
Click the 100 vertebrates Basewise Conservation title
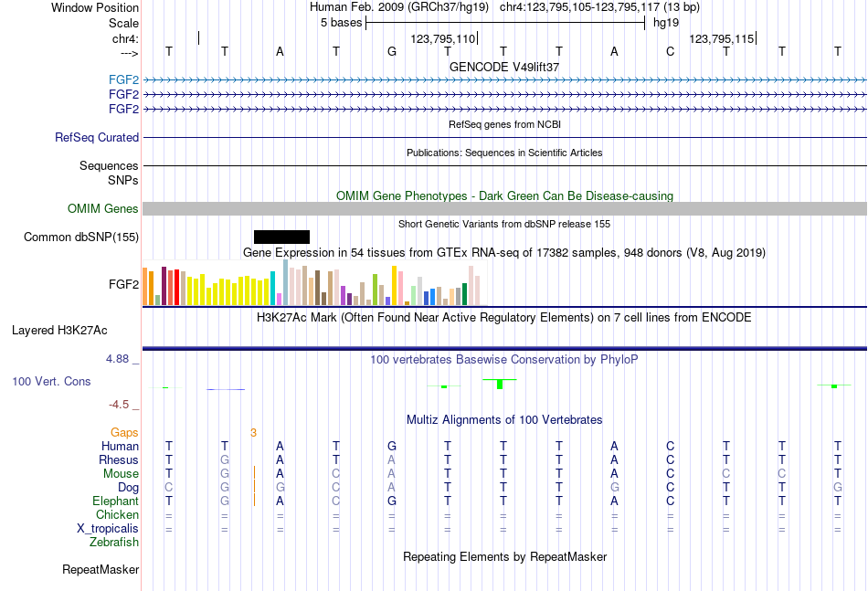(504, 360)
